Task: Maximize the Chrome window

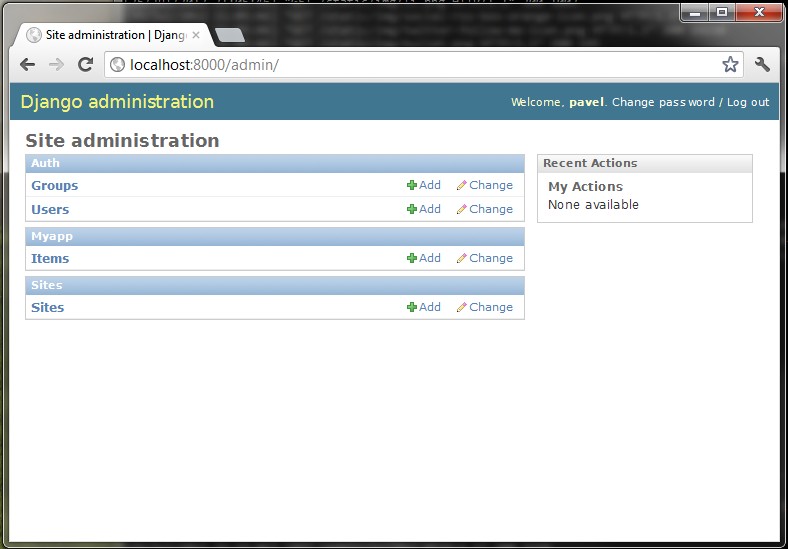Action: (x=722, y=12)
